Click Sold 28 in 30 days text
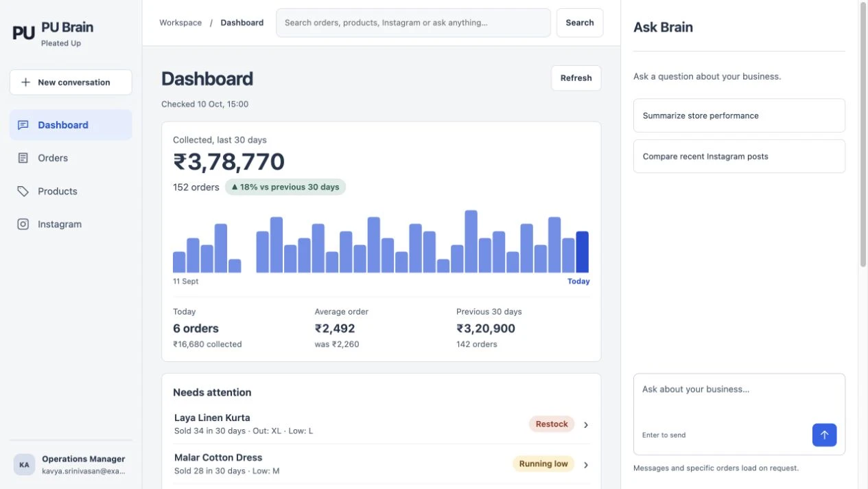The width and height of the screenshot is (868, 489). 210,471
